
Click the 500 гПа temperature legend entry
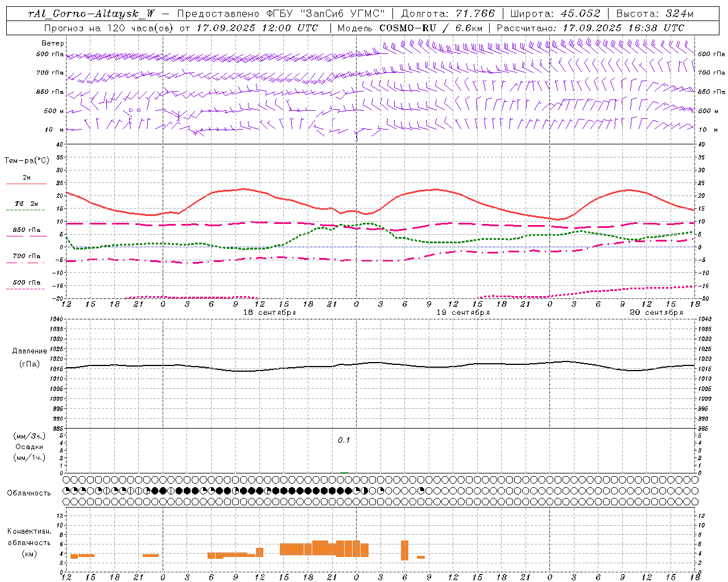point(26,282)
